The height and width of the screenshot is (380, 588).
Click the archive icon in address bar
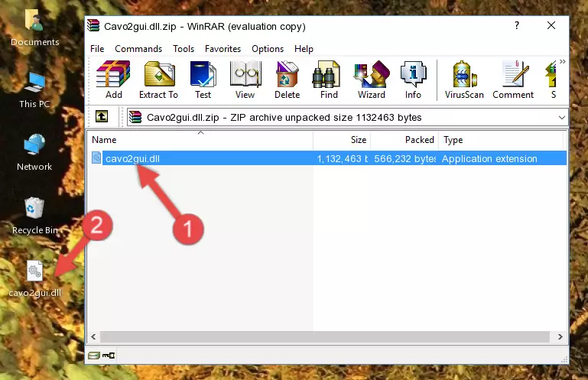pos(135,117)
